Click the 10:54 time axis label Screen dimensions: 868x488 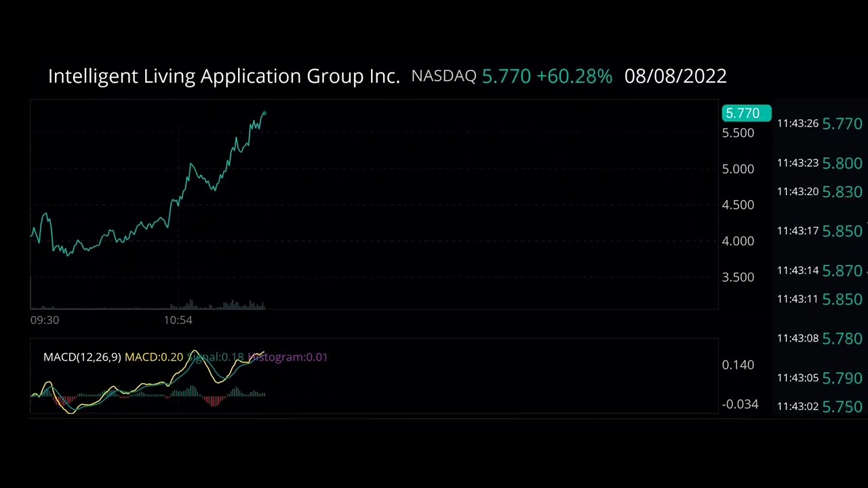(178, 320)
